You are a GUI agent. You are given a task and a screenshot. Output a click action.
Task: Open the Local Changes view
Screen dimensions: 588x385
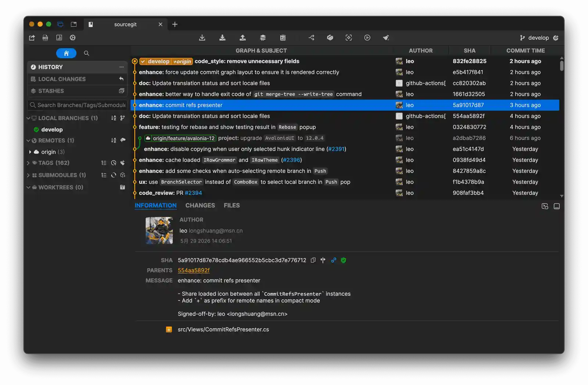[77, 79]
